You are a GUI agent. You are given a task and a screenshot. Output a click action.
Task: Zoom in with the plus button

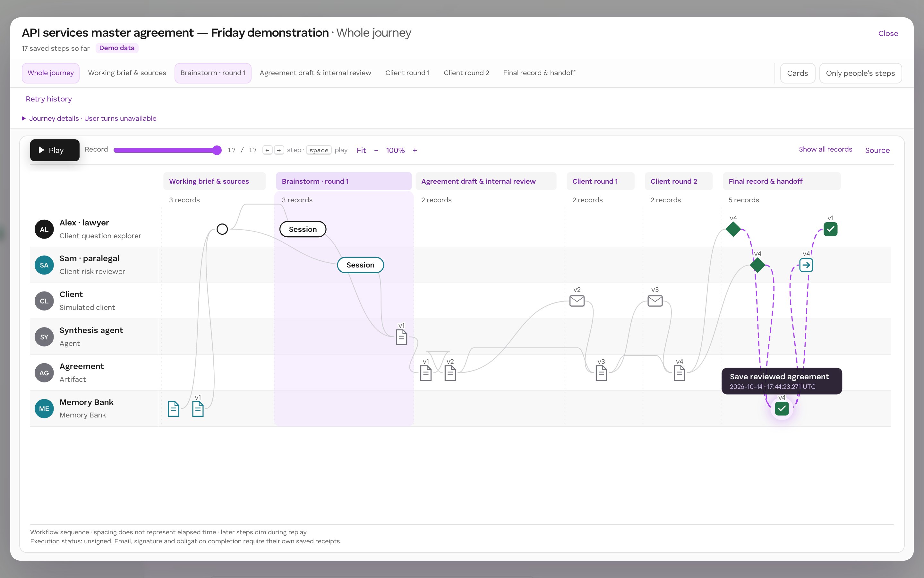[x=415, y=150]
